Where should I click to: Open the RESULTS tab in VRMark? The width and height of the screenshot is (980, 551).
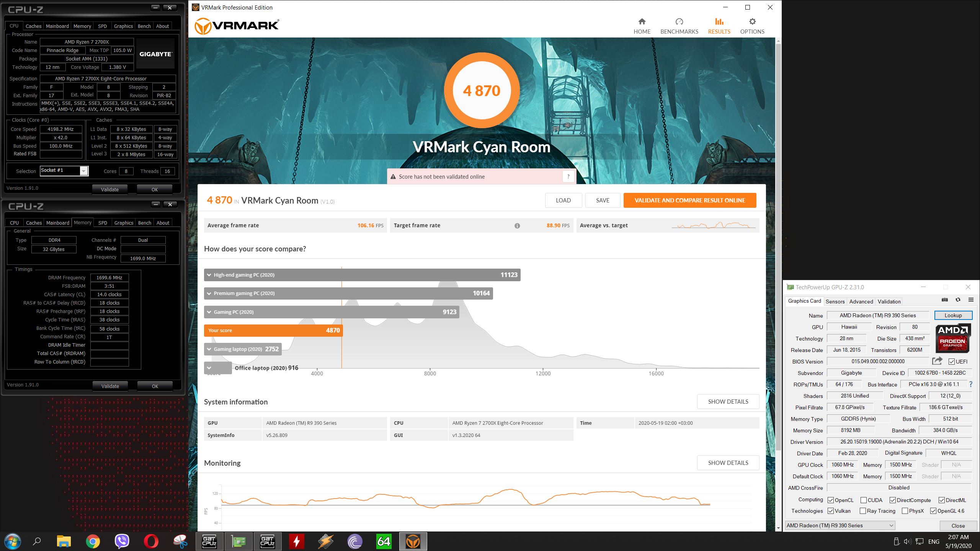[719, 26]
